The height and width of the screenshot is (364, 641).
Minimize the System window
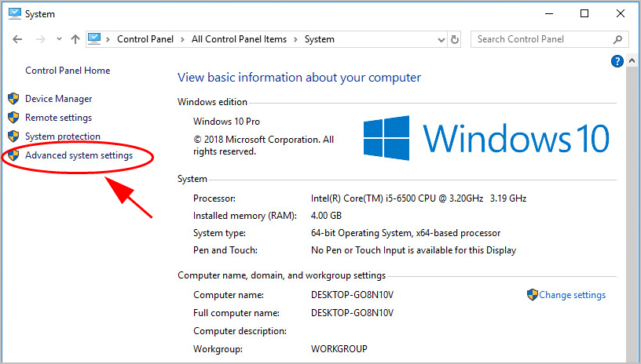[x=549, y=13]
